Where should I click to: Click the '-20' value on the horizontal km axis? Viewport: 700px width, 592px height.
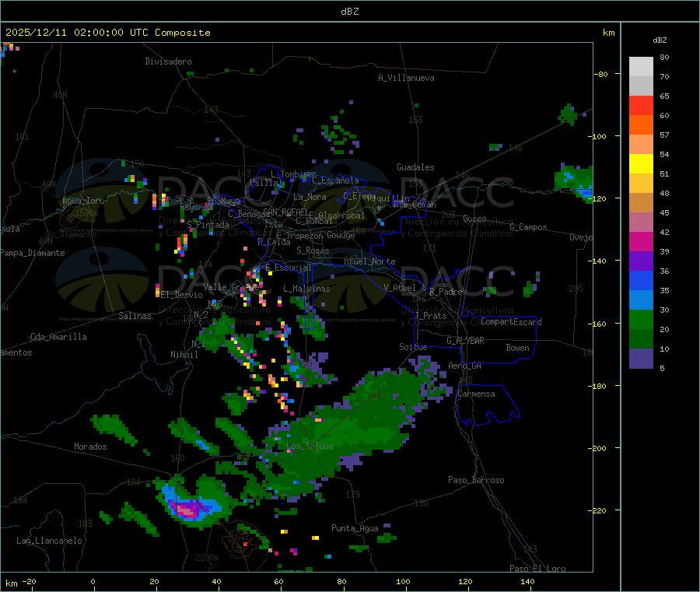(x=29, y=581)
